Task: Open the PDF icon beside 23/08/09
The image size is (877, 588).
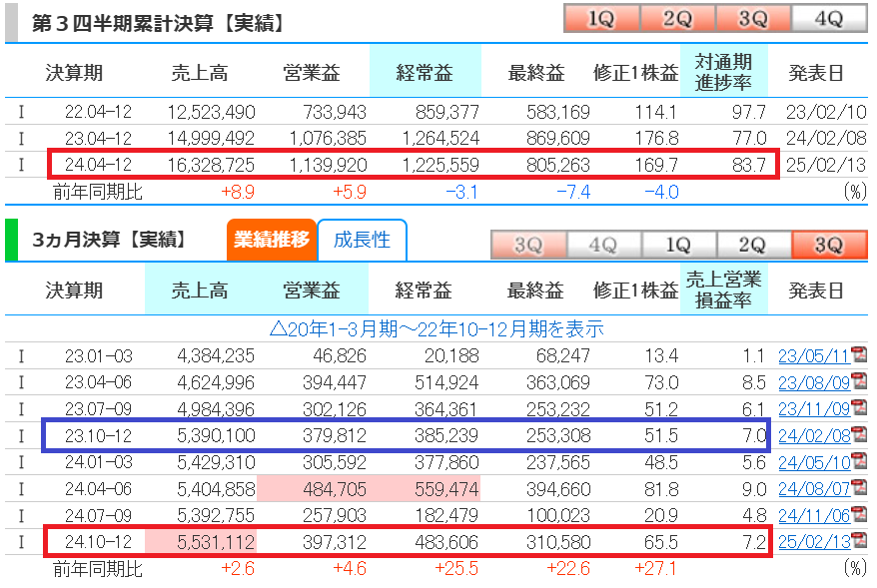Action: tap(859, 381)
